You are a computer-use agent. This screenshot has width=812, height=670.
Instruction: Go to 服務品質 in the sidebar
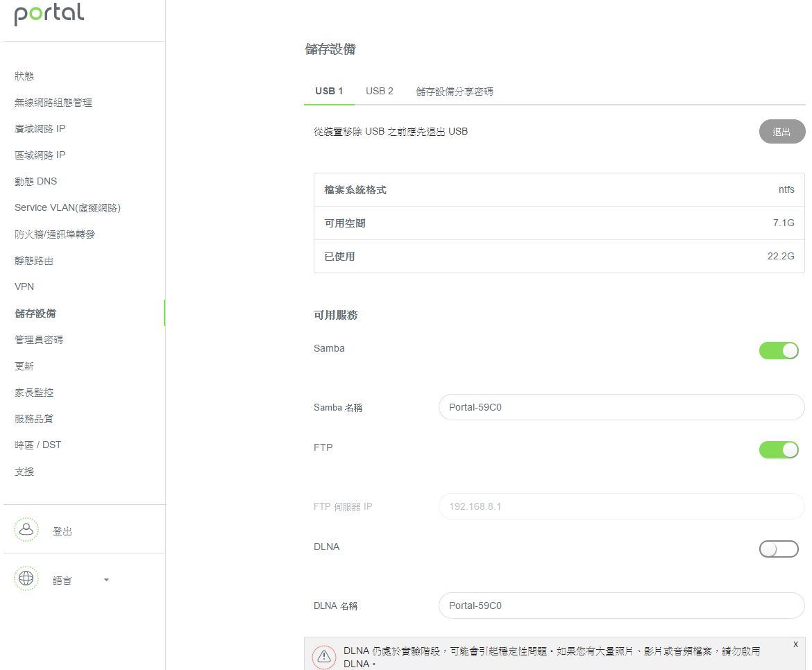tap(34, 418)
